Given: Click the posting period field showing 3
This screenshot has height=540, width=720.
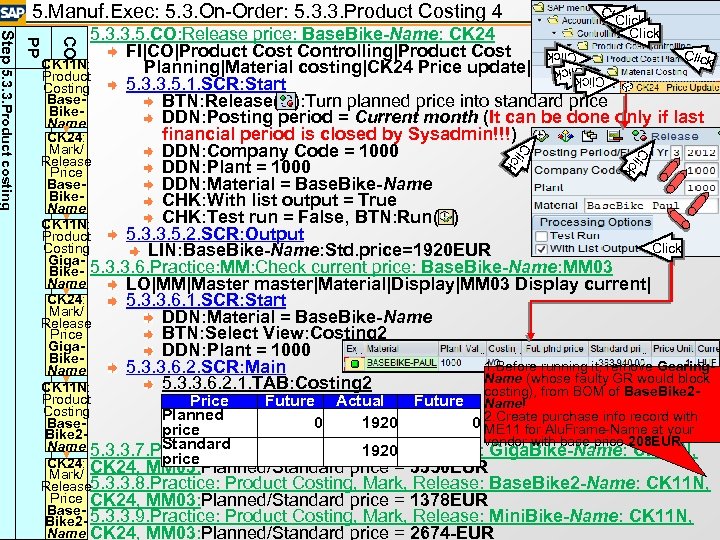Looking at the screenshot, I should 676,152.
